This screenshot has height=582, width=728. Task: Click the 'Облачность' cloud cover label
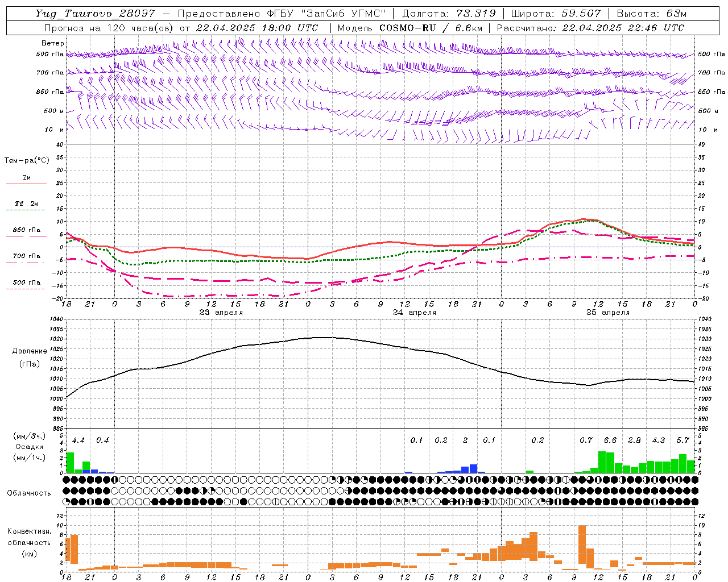tap(29, 493)
